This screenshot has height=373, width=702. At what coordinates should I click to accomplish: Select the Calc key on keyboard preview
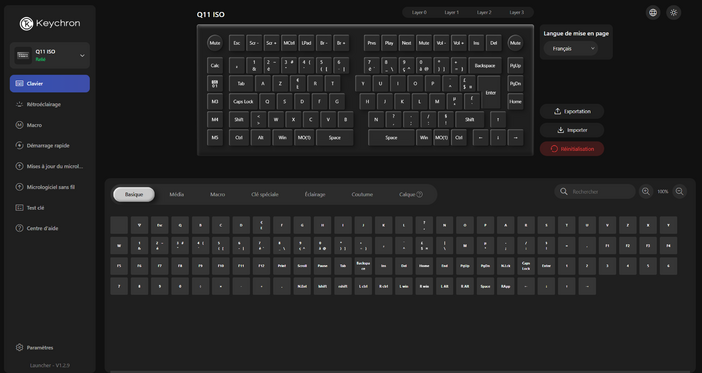(215, 65)
